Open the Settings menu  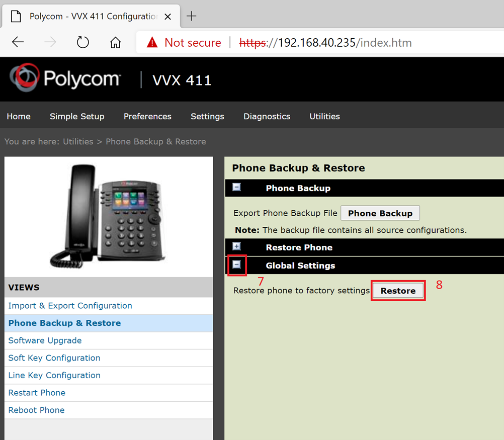pos(207,116)
